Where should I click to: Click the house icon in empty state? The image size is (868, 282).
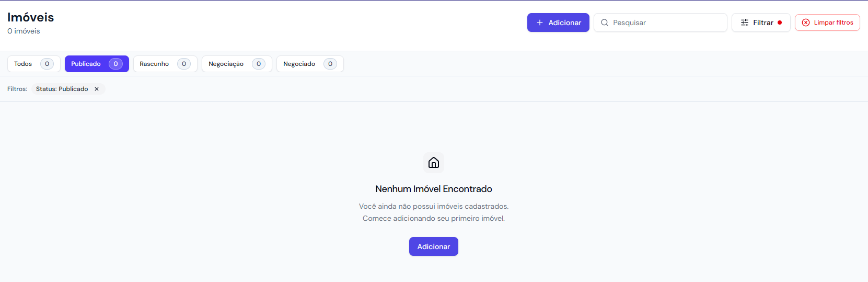[434, 163]
